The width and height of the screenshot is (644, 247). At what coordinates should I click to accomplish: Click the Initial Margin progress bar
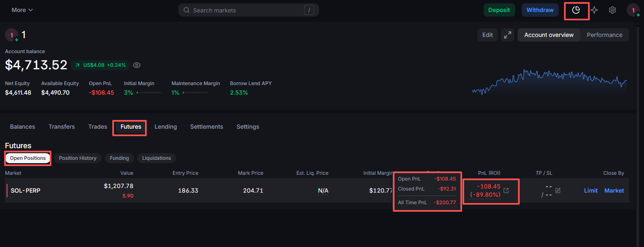click(x=149, y=93)
